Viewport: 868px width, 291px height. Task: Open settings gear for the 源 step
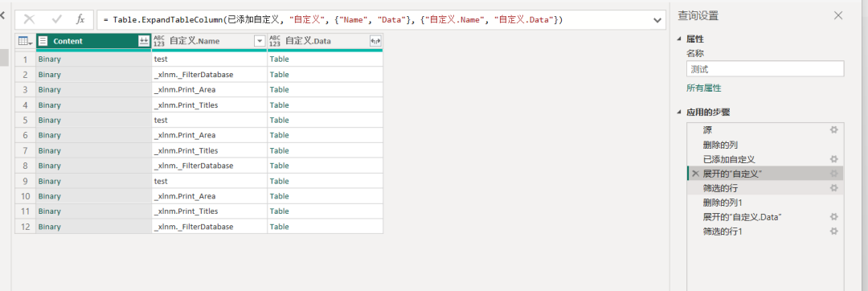pyautogui.click(x=833, y=130)
